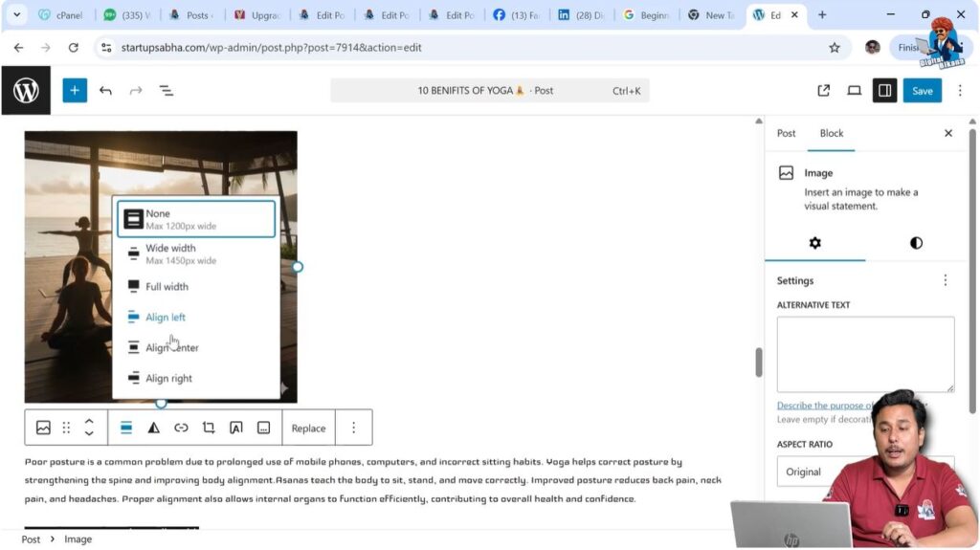This screenshot has height=550, width=980.
Task: Reload the browser page
Action: coord(73,48)
